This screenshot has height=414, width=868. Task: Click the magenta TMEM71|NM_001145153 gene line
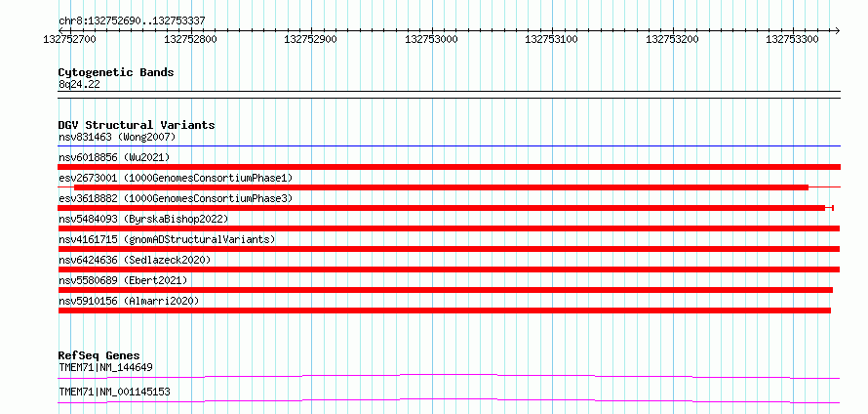(449, 400)
